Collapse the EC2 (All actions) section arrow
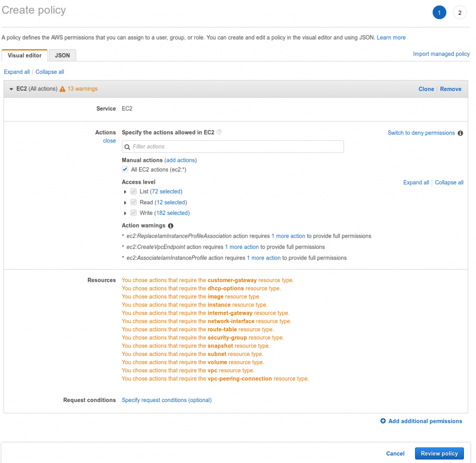Image resolution: width=476 pixels, height=463 pixels. click(x=11, y=89)
